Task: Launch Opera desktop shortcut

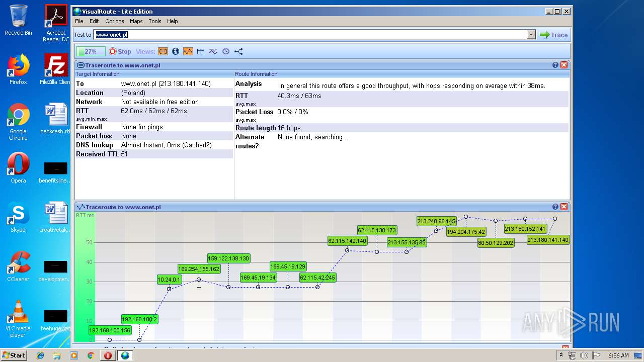Action: 18,168
